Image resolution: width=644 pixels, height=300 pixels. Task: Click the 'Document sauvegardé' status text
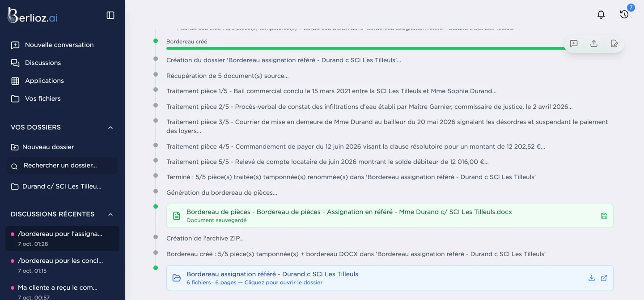tap(216, 220)
